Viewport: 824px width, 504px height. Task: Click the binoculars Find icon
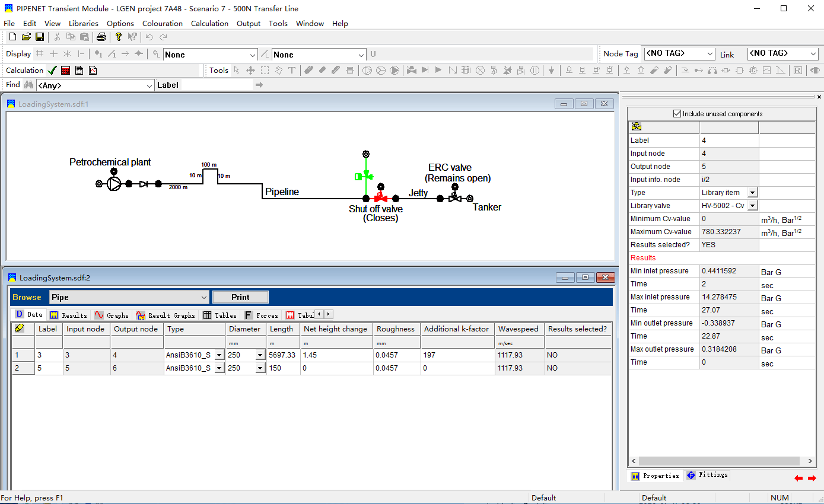pos(28,85)
